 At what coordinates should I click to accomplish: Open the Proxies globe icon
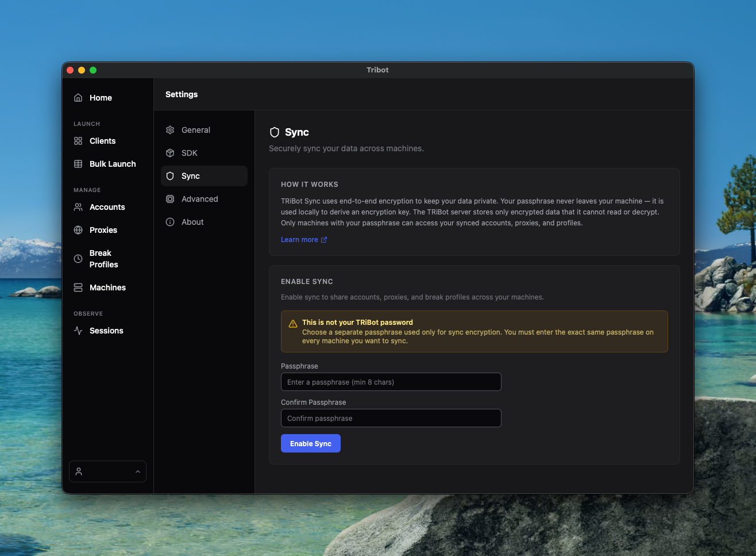(x=78, y=230)
